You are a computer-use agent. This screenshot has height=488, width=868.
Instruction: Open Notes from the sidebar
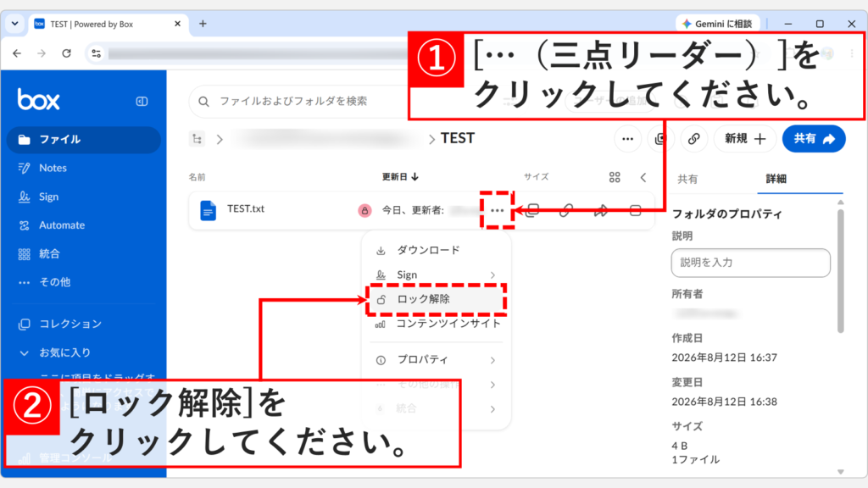tap(53, 168)
